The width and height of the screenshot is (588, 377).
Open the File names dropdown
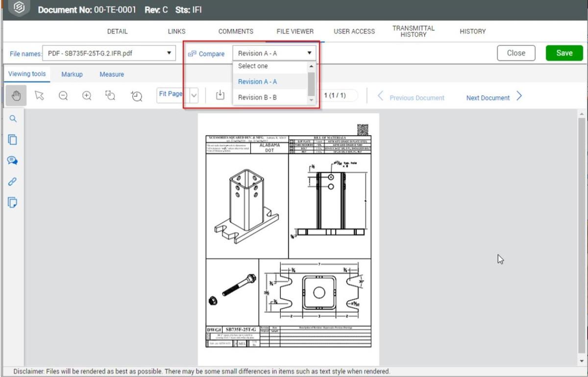(x=110, y=53)
